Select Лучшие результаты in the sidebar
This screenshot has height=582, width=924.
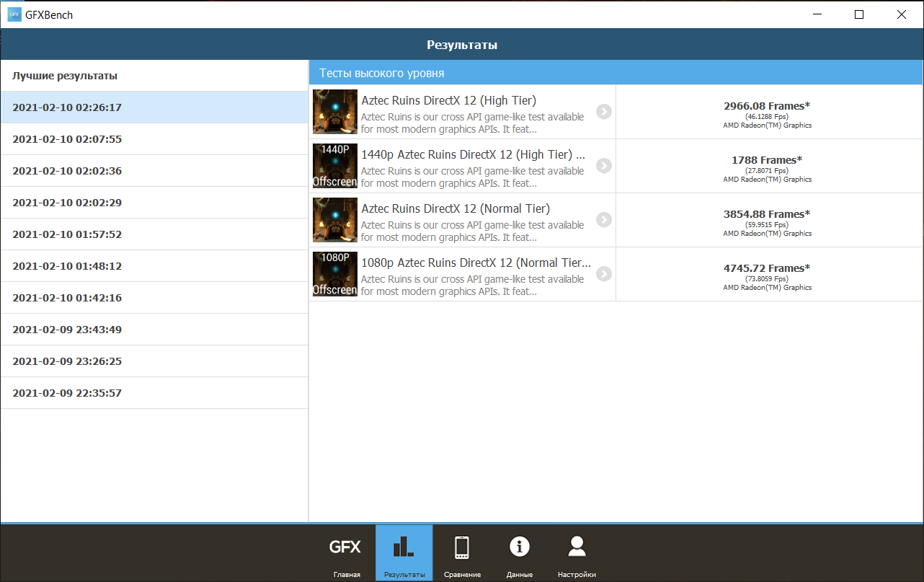(x=154, y=76)
